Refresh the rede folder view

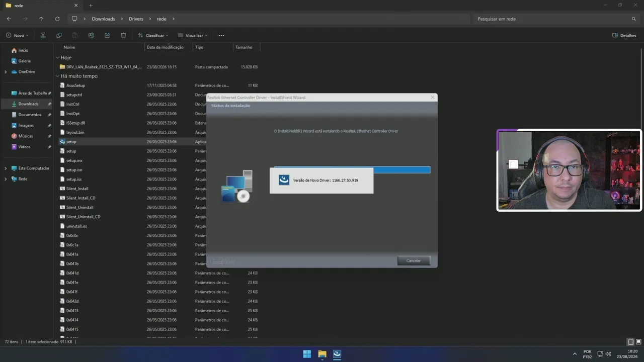click(57, 19)
